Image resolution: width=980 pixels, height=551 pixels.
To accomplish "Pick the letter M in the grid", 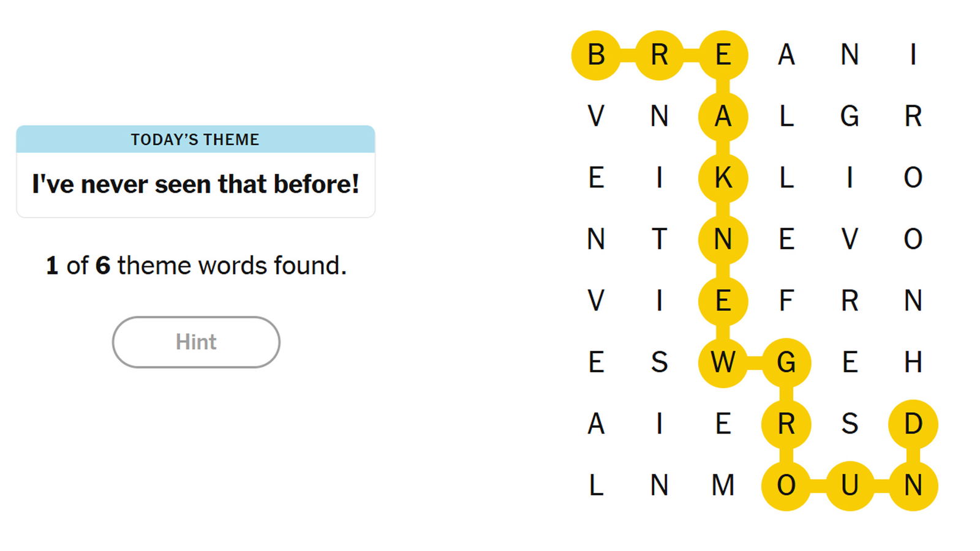I will tap(723, 485).
